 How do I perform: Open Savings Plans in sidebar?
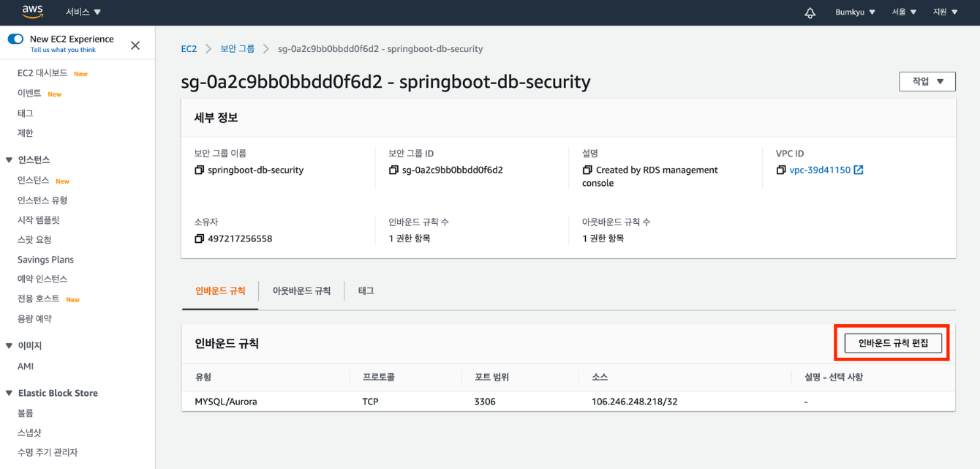pyautogui.click(x=45, y=260)
